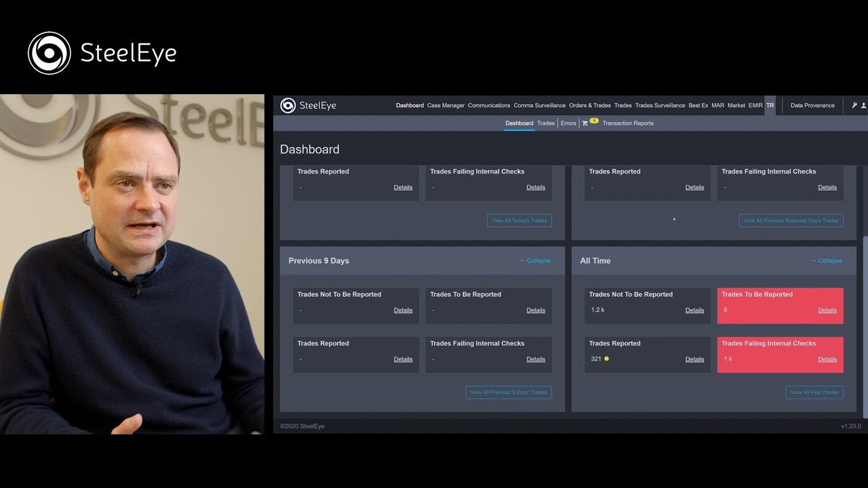Open Details for All Time Trades Failing Internal Checks
The width and height of the screenshot is (868, 488).
click(x=827, y=359)
